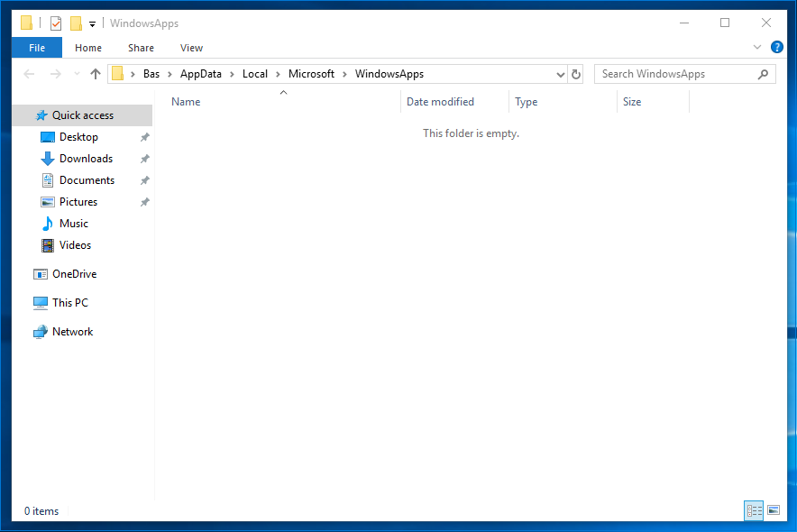The image size is (797, 532).
Task: Click the folder icon in title bar
Action: point(26,23)
